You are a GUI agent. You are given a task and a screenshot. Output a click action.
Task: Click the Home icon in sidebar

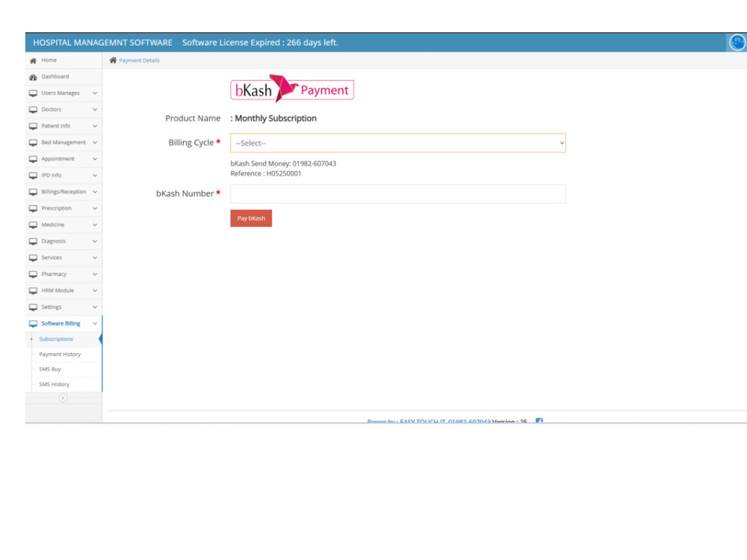tap(33, 60)
